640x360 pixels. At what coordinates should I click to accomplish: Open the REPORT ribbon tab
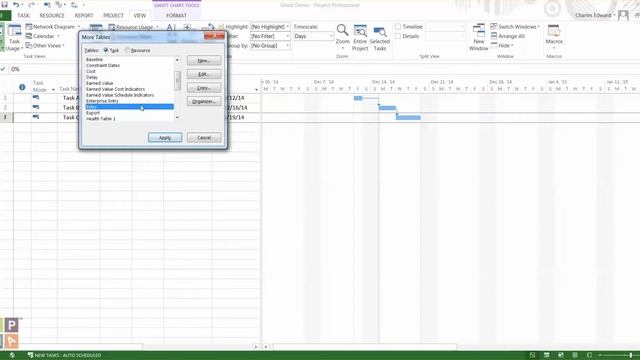coord(84,16)
